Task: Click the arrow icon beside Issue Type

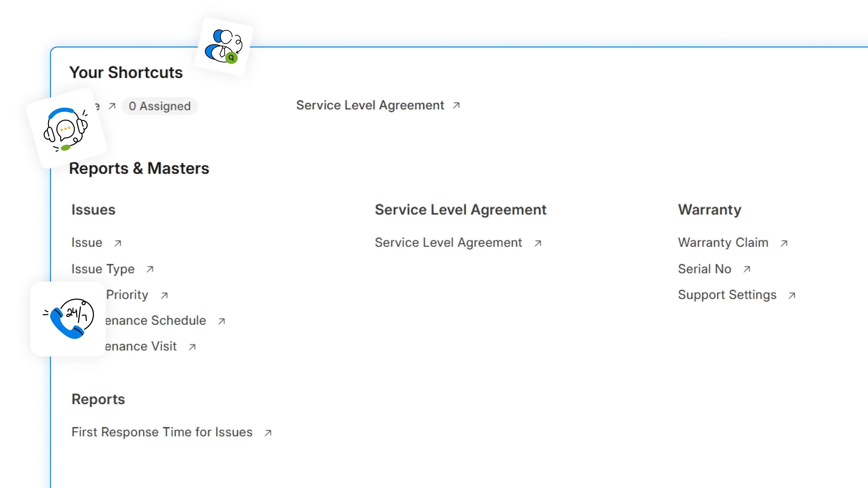Action: pyautogui.click(x=150, y=269)
